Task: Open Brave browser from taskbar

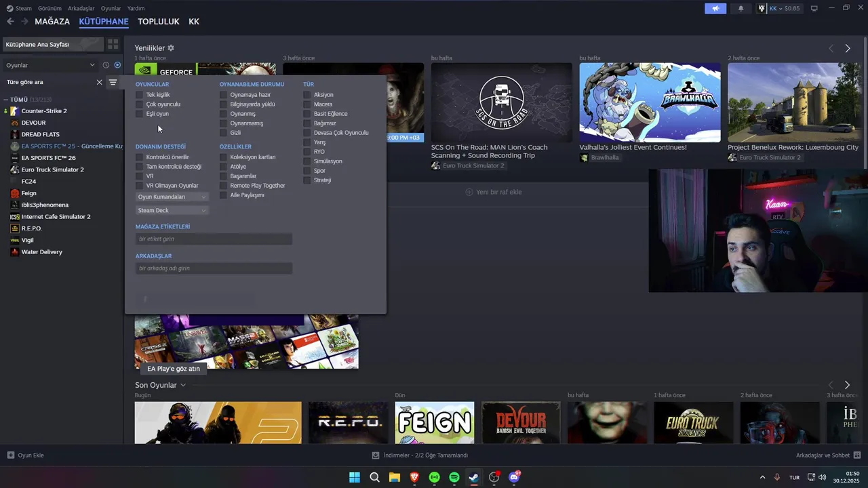Action: [414, 477]
